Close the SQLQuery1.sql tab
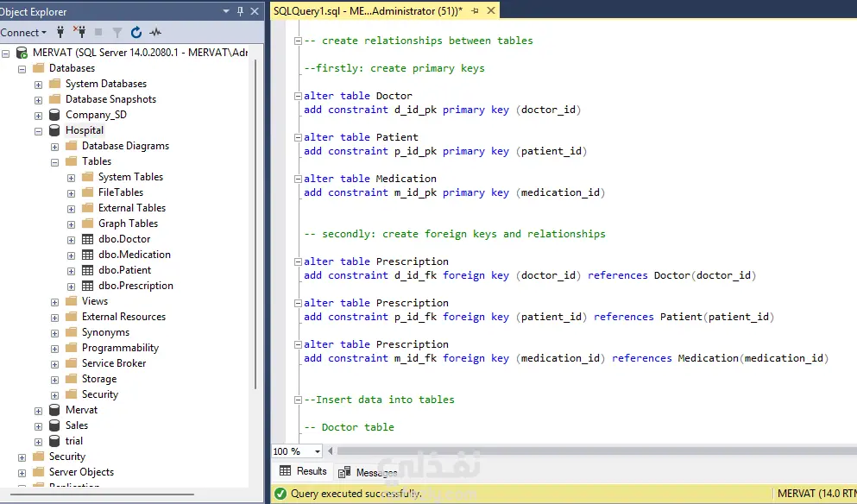Viewport: 857px width, 504px height. tap(490, 10)
